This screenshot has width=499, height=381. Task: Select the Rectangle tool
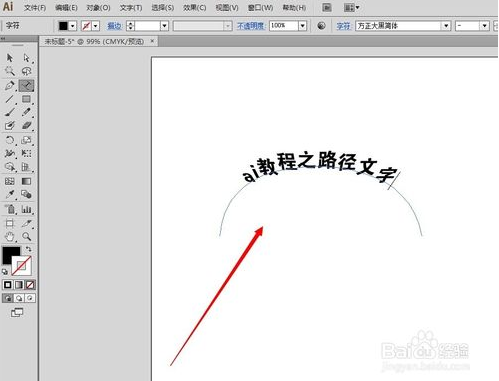[26, 99]
